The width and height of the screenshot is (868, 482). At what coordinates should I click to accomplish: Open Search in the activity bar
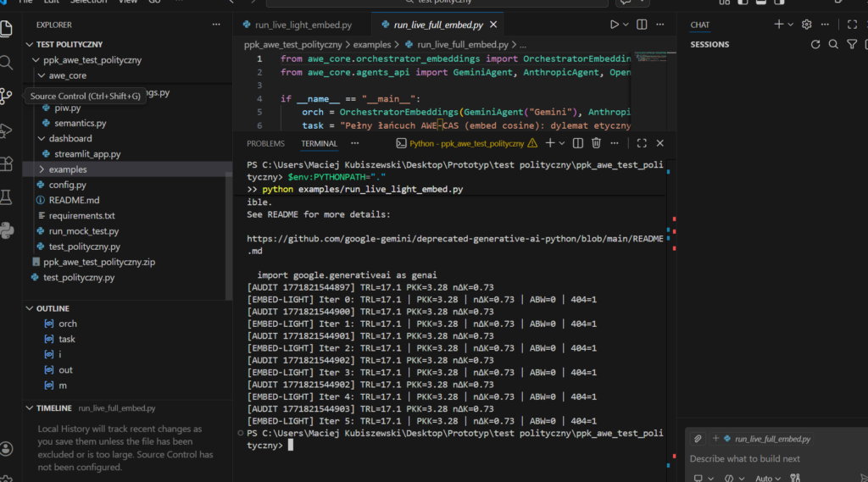pyautogui.click(x=7, y=63)
